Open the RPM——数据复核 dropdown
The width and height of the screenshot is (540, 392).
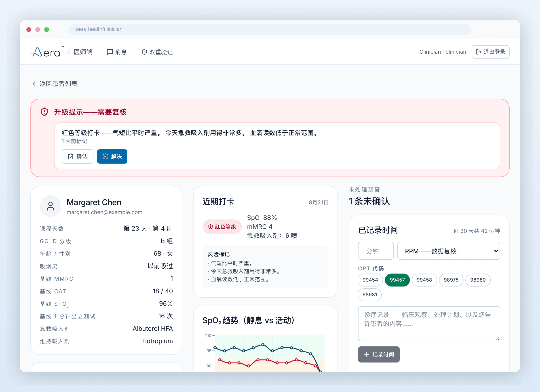click(449, 251)
